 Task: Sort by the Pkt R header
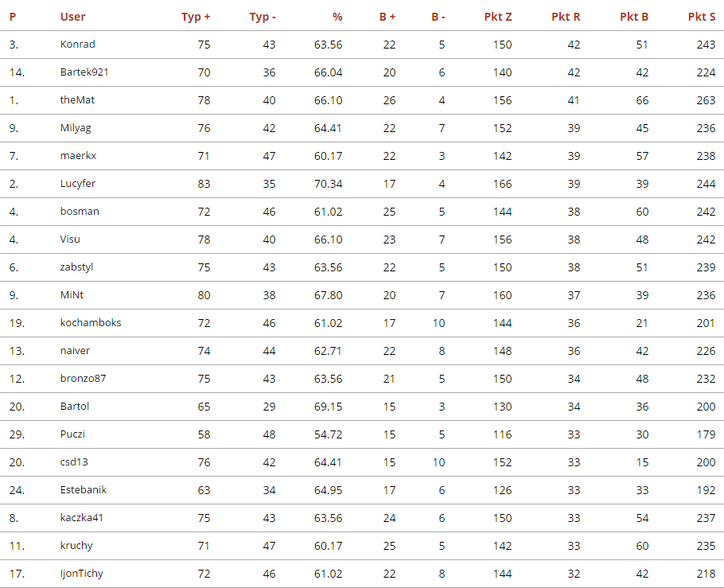click(x=566, y=17)
